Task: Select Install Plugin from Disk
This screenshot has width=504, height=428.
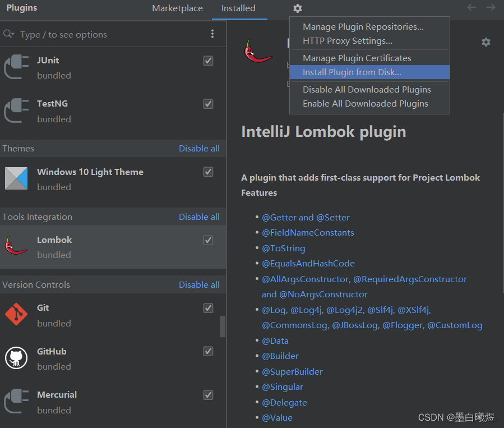Action: [369, 72]
